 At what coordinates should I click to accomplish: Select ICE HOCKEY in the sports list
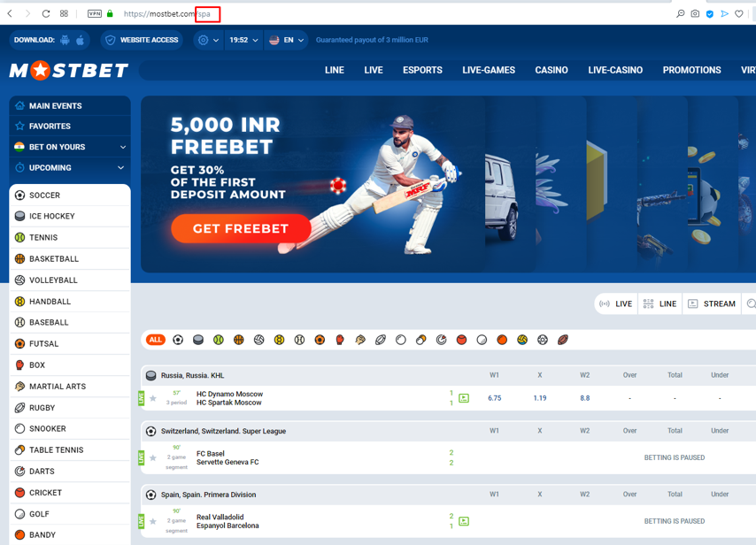tap(70, 217)
